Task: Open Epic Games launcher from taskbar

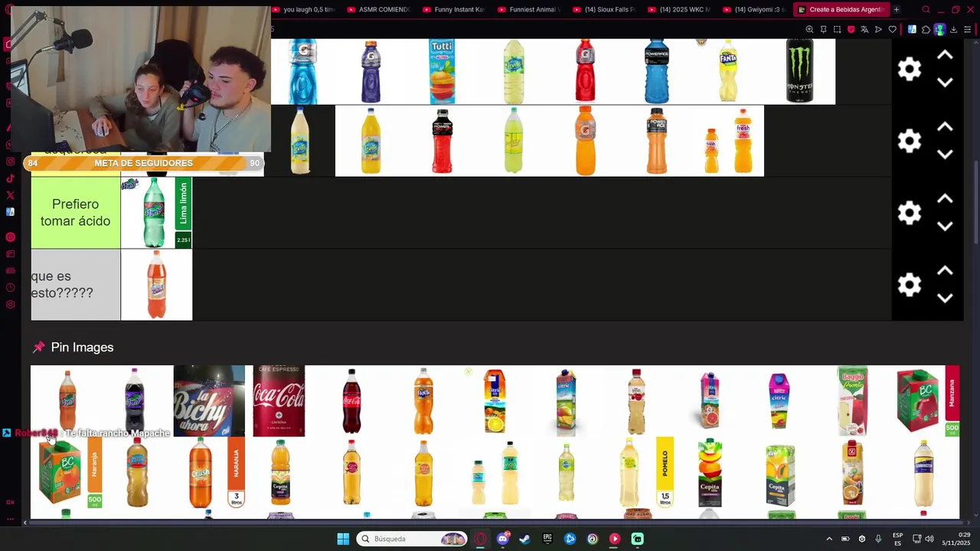Action: 547,539
